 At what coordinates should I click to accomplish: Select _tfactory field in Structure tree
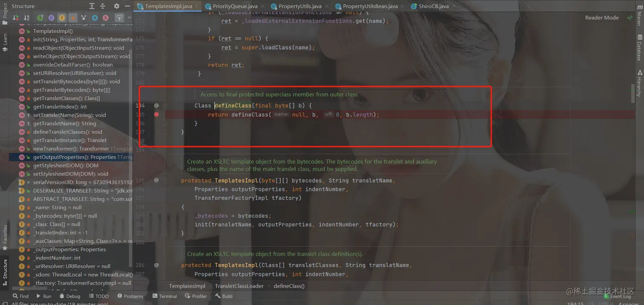click(x=71, y=283)
